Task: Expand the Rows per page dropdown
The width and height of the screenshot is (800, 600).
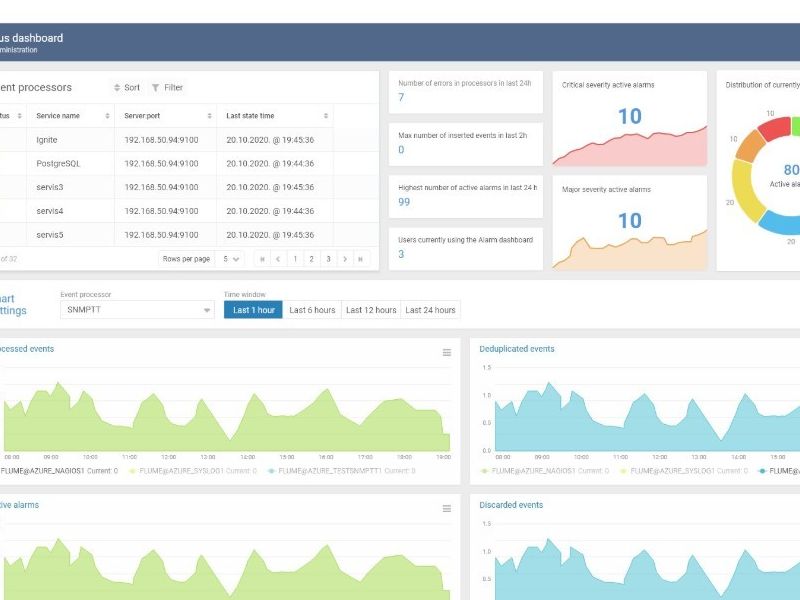Action: click(x=231, y=259)
